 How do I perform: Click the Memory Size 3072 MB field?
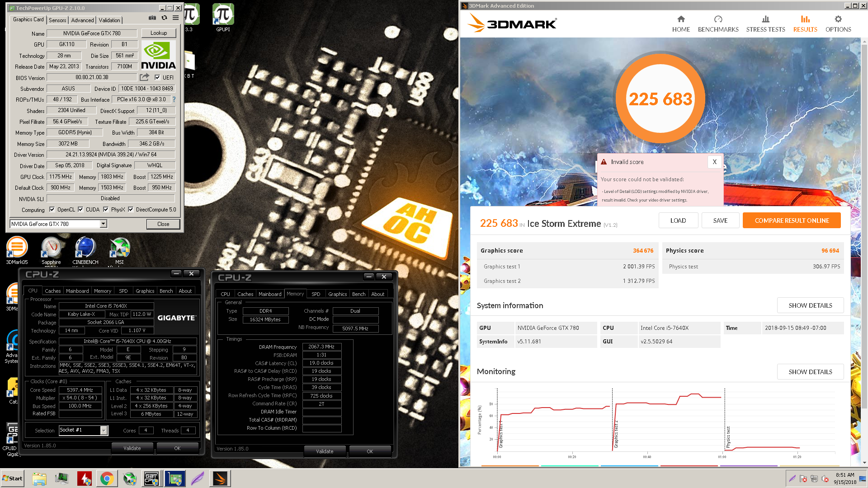pos(68,144)
